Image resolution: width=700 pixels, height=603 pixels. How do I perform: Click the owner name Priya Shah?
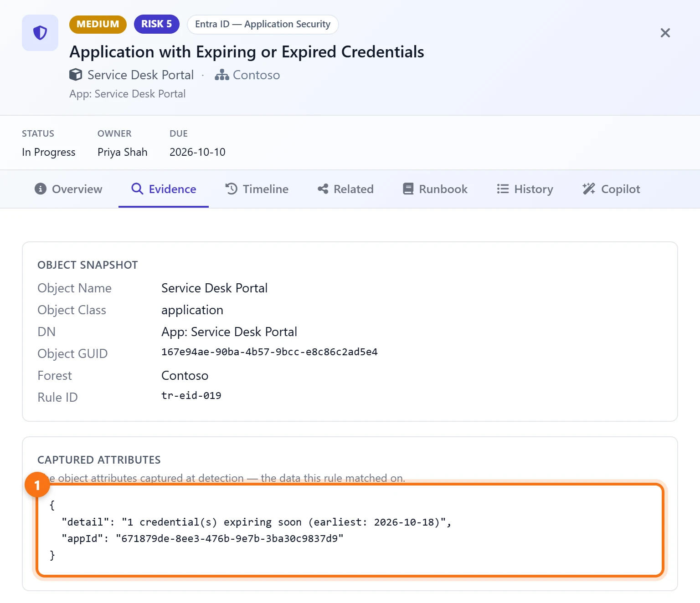[123, 152]
